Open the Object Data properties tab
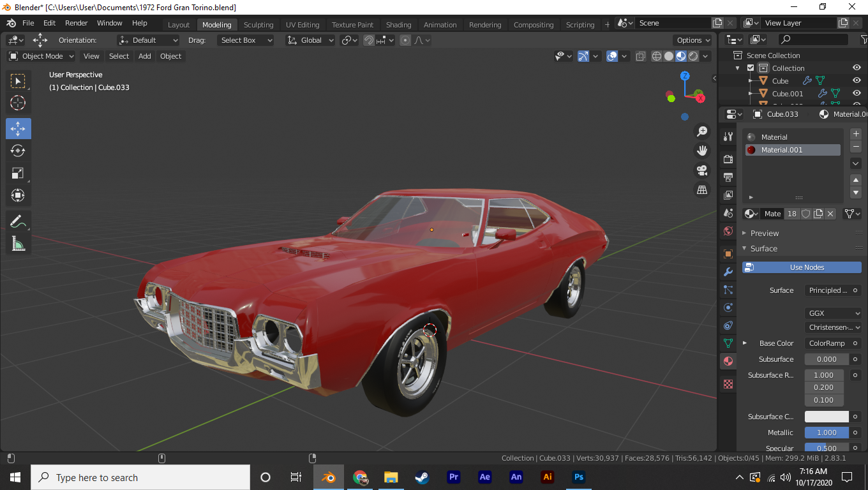This screenshot has height=490, width=868. [x=728, y=343]
